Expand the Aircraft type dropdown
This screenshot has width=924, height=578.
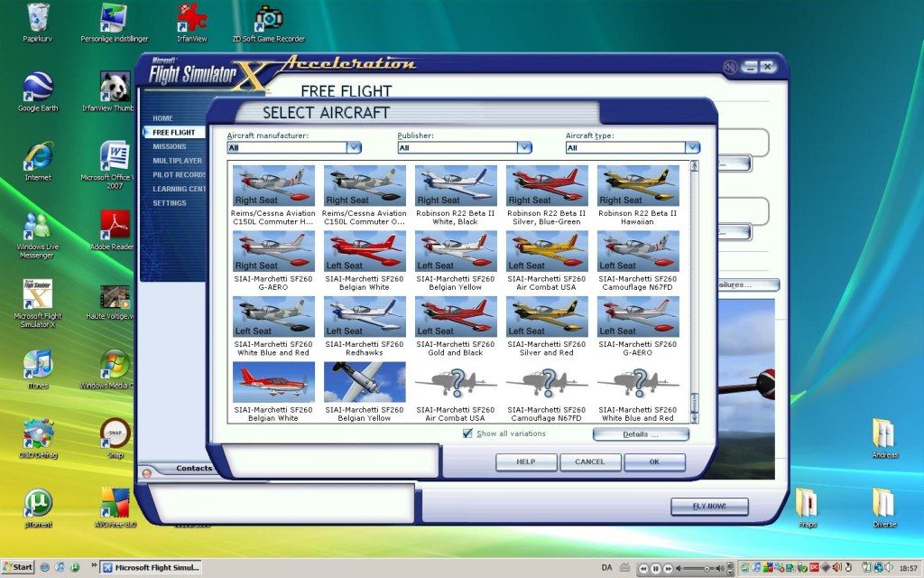[x=692, y=147]
